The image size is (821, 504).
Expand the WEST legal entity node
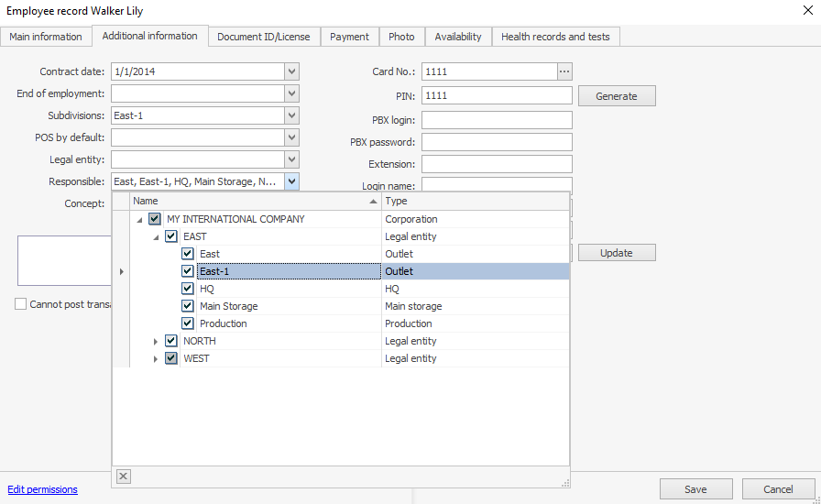156,359
